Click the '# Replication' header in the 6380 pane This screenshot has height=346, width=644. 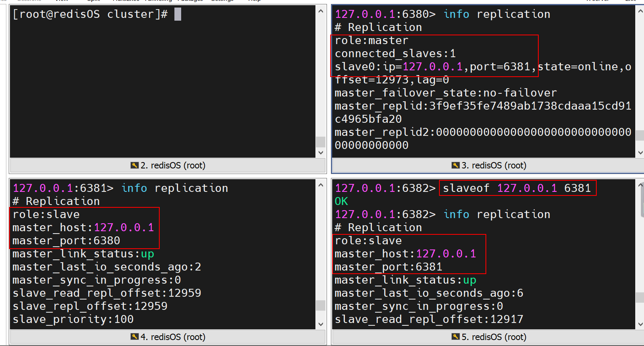[x=378, y=27]
